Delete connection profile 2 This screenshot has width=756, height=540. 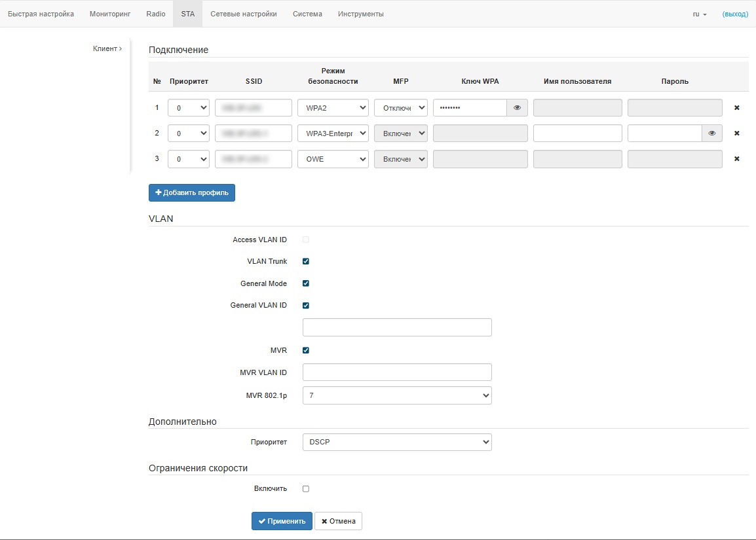click(737, 134)
